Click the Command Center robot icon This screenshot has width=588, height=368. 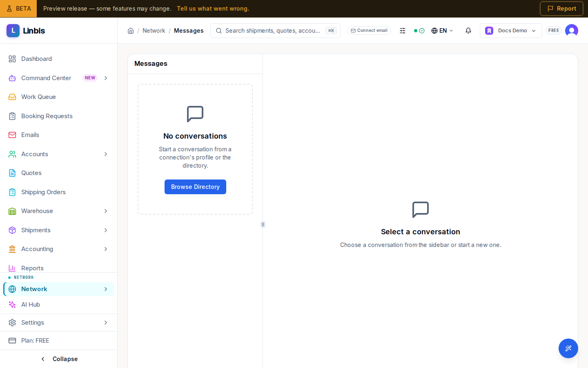click(x=12, y=78)
